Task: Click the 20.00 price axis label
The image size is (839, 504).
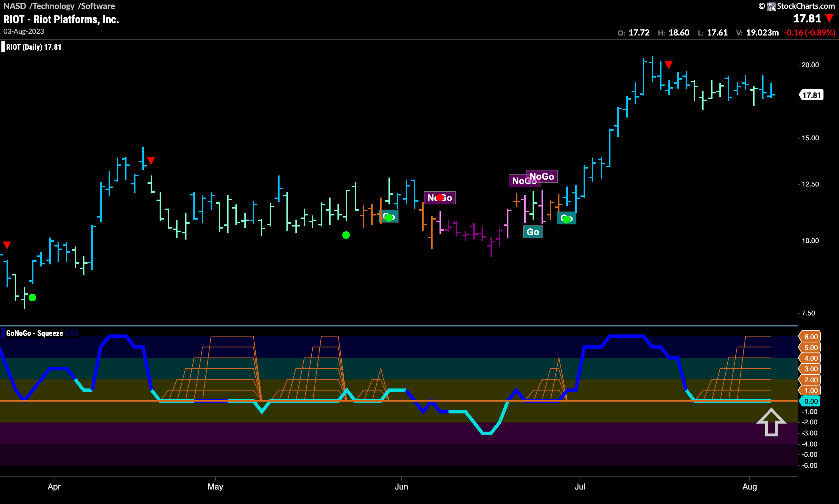Action: pyautogui.click(x=810, y=65)
